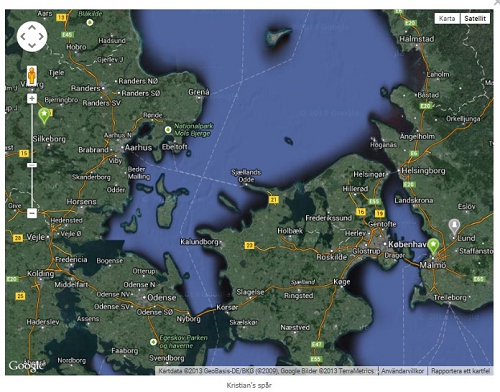Click the Google logo on the map
Viewport: 500px width, 392px height.
26,366
